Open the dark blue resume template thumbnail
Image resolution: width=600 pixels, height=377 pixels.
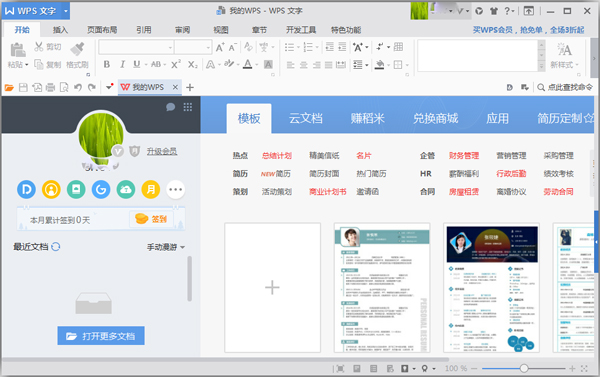(x=492, y=288)
